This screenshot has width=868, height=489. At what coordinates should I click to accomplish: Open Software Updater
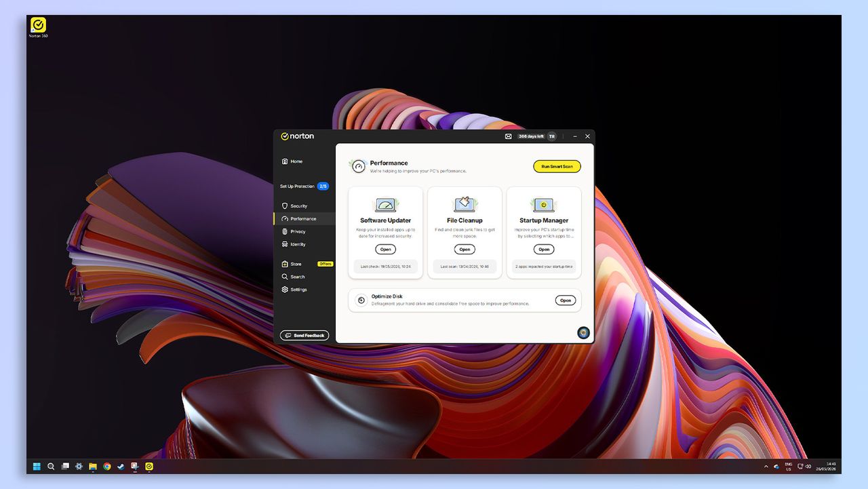pyautogui.click(x=385, y=249)
